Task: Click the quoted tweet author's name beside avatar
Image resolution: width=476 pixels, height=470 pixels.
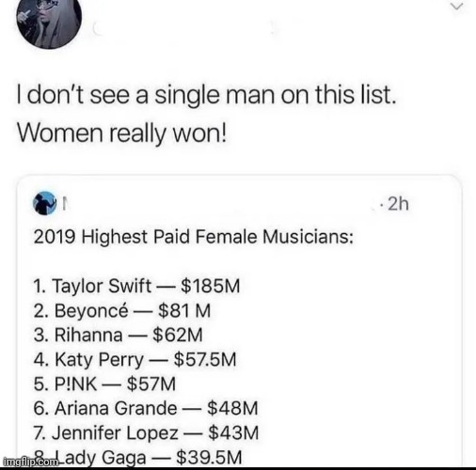Action: pos(65,204)
